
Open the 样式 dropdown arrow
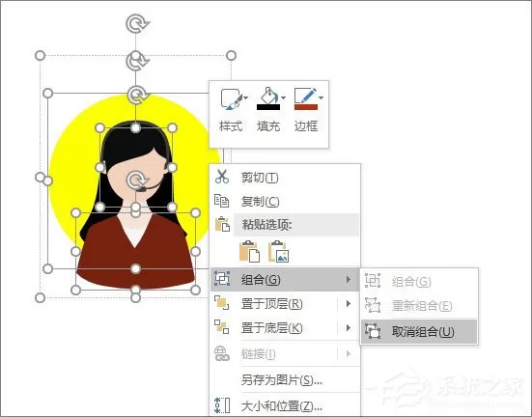(x=246, y=98)
